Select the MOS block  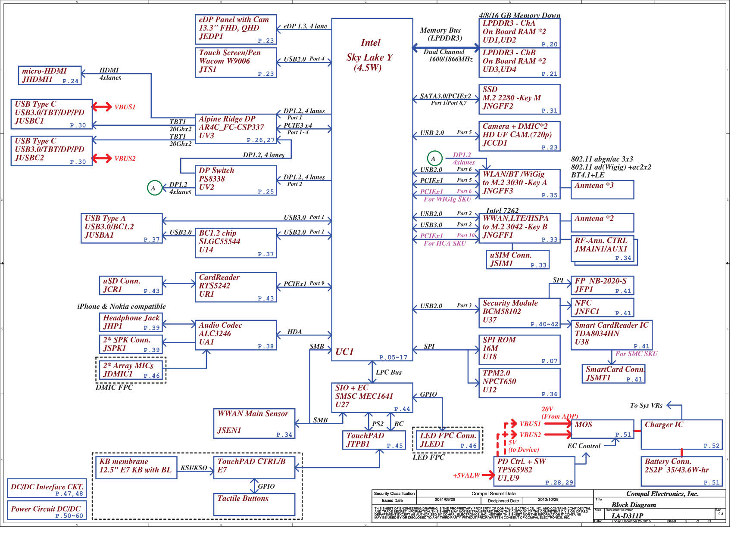[x=602, y=429]
